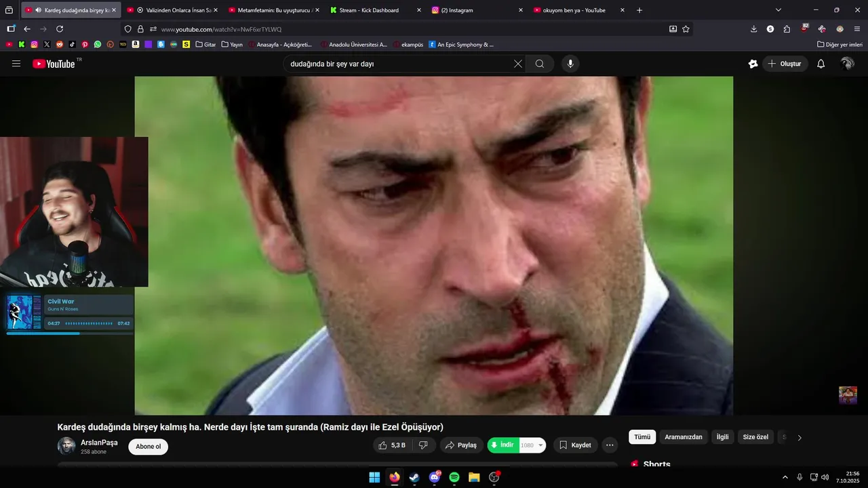Go back with Firefox back arrow

pos(27,29)
